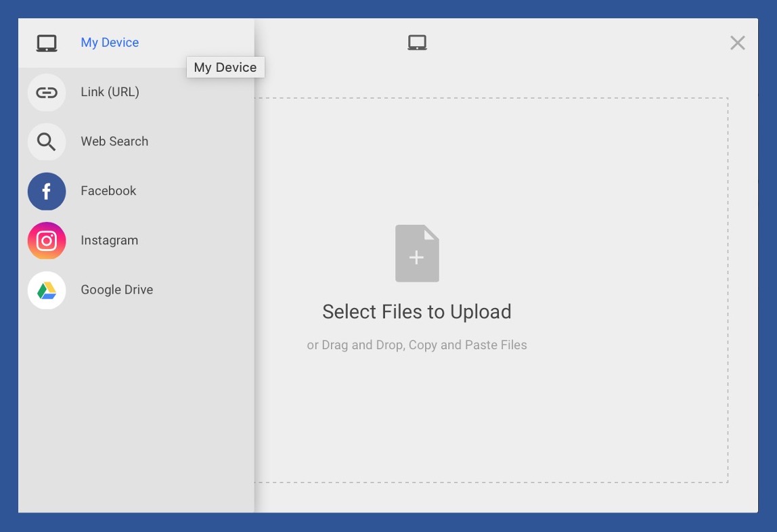Close the upload dialog with the X
This screenshot has height=532, width=777.
737,43
